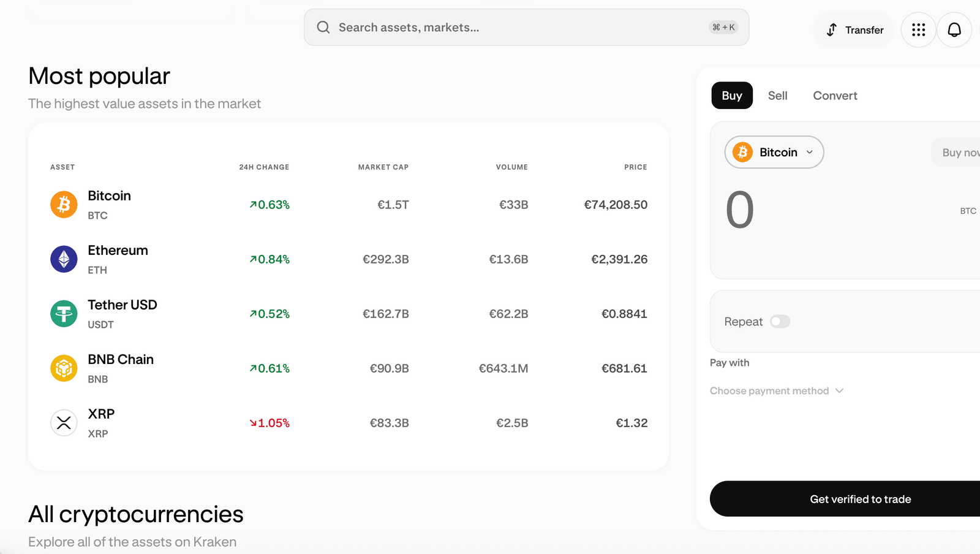Click inside the Search assets, markets field
980x554 pixels.
coord(526,28)
